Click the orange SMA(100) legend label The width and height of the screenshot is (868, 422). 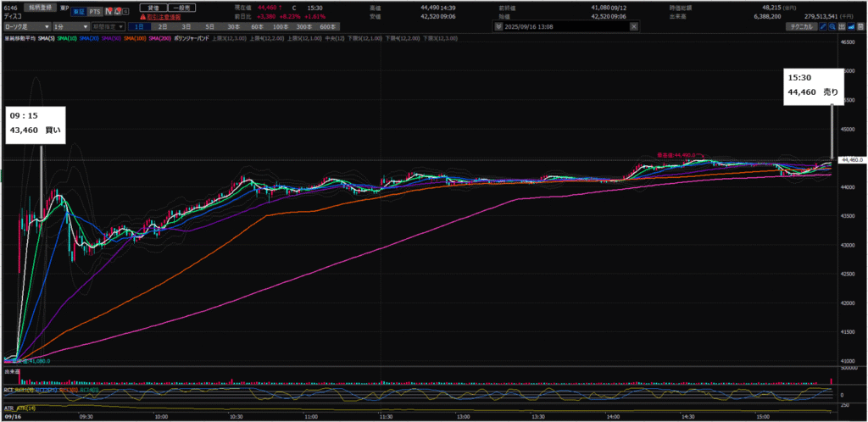pos(135,39)
